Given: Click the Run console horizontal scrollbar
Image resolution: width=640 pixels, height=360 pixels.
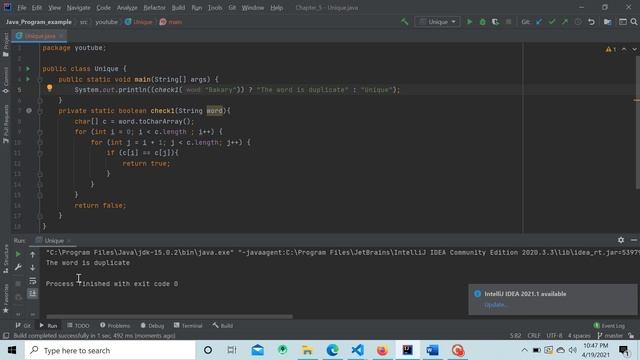Looking at the screenshot, I should (169, 316).
